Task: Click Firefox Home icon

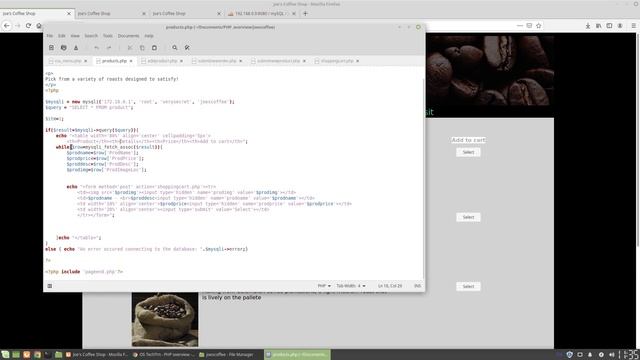Action: coord(39,25)
